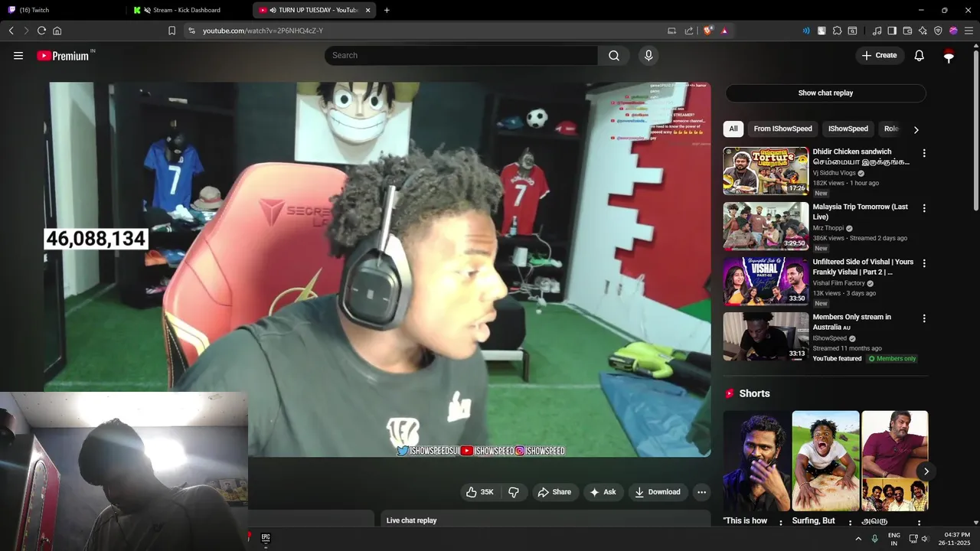Open the taskbar volume control
The width and height of the screenshot is (980, 551).
tap(925, 539)
